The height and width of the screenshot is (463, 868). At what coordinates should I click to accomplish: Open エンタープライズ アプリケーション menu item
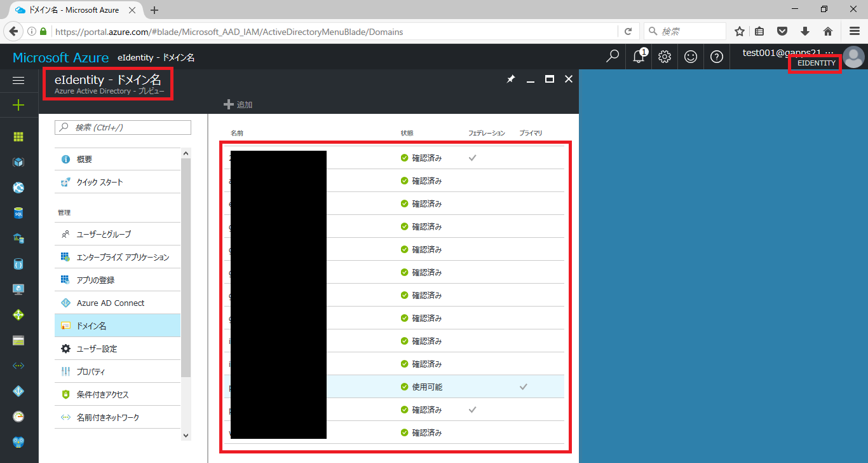click(118, 257)
